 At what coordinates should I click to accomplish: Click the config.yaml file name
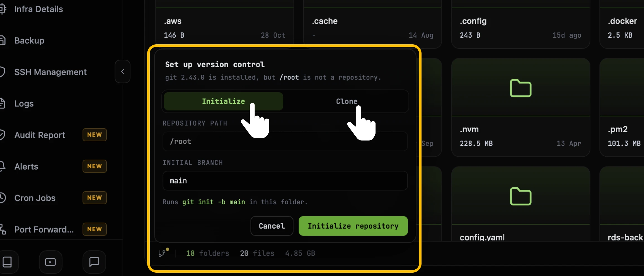click(482, 238)
